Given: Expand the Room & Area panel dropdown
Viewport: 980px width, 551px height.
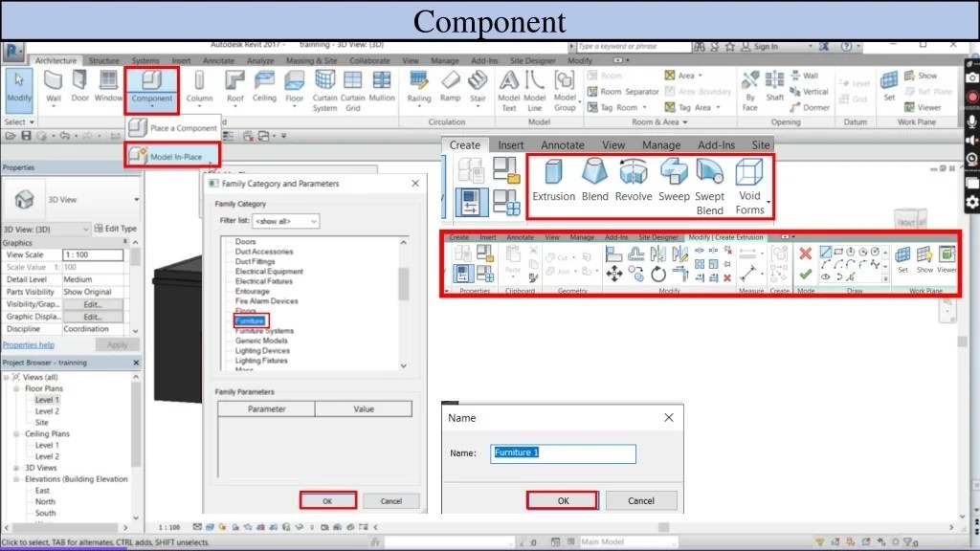Looking at the screenshot, I should pyautogui.click(x=659, y=121).
